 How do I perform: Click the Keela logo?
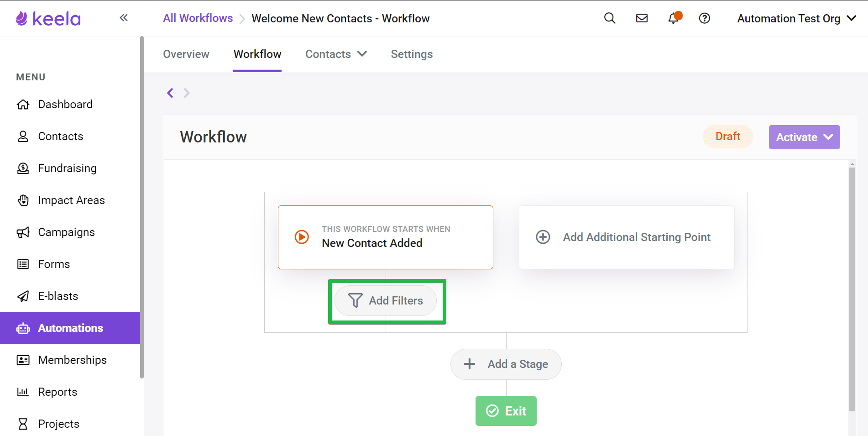(x=48, y=18)
